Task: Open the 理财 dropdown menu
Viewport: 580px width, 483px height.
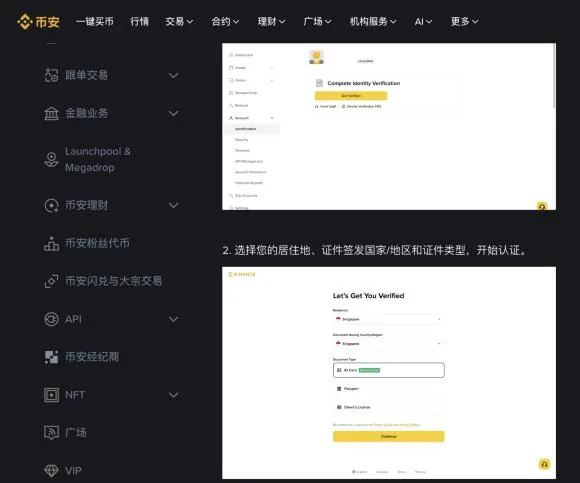Action: coord(271,21)
